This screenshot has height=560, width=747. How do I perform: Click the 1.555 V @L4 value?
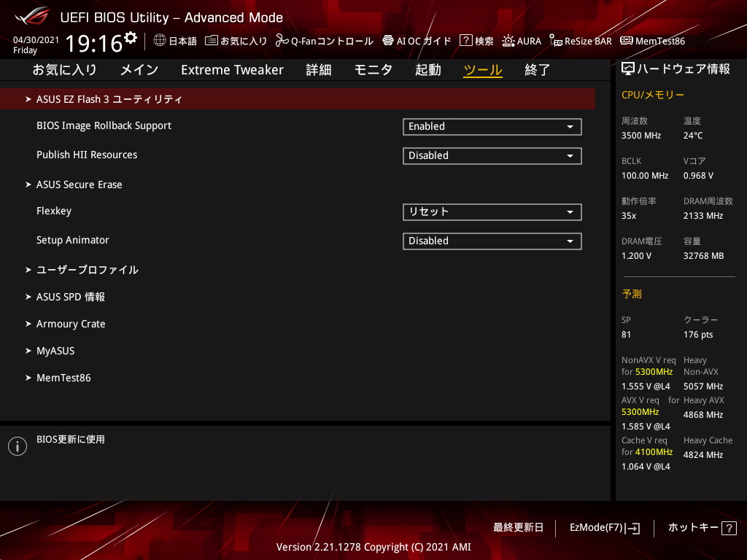coord(646,386)
